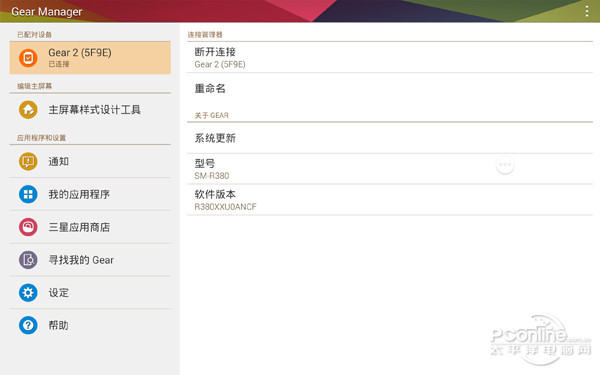
Task: Click the 通知 notification icon
Action: pyautogui.click(x=28, y=161)
